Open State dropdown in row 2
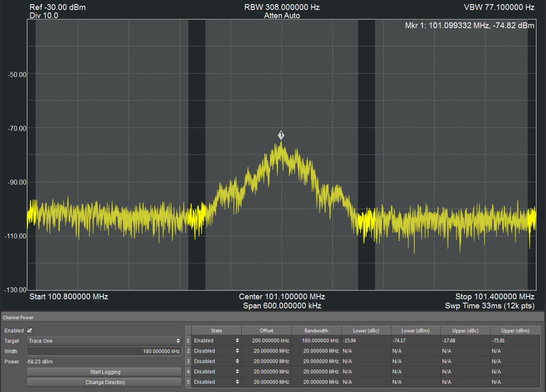The image size is (546, 392). coord(217,351)
